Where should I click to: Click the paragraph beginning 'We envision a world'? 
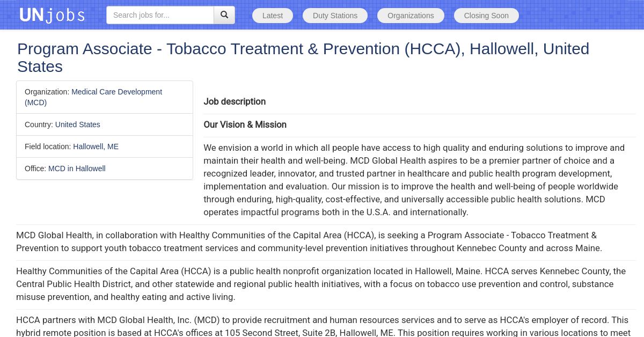414,180
